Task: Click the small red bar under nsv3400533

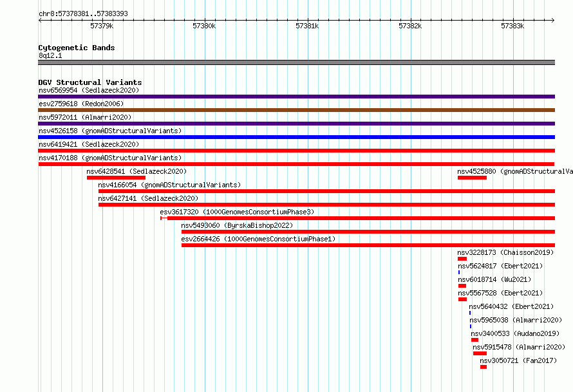Action: [x=474, y=340]
